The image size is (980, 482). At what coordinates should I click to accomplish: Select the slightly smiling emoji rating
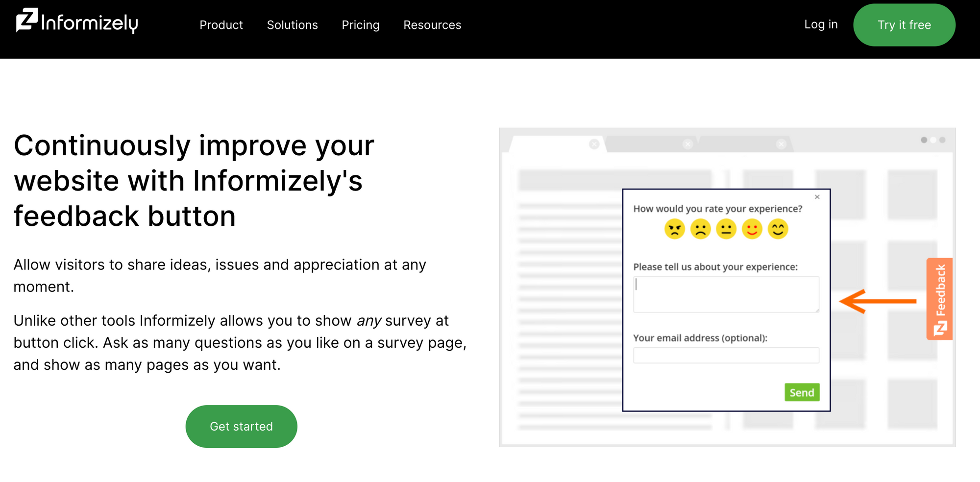tap(752, 229)
